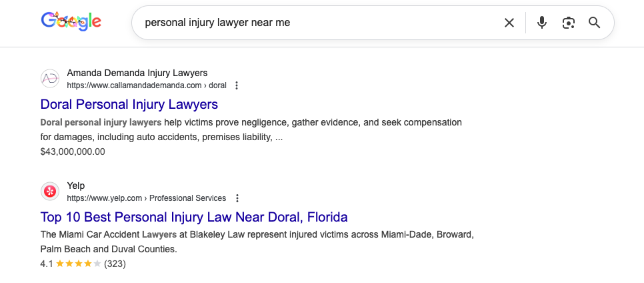The image size is (644, 283).
Task: Click the red Yelp favicon
Action: coord(50,192)
